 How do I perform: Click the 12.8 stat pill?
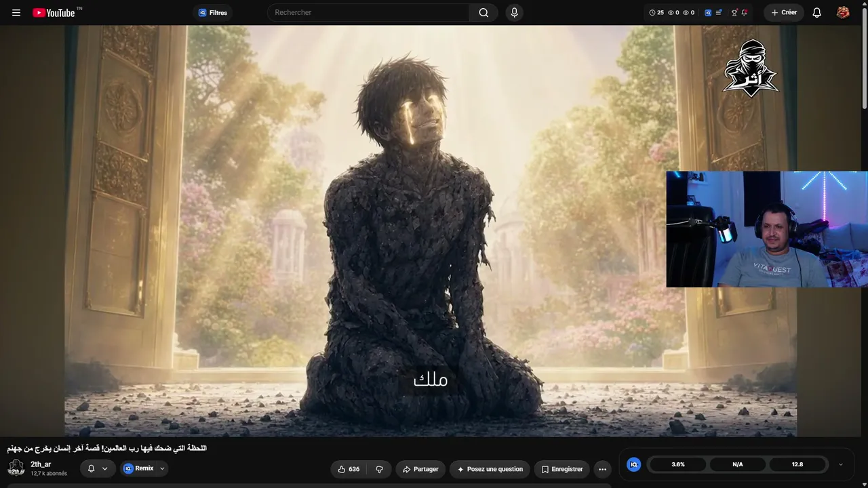pos(797,464)
